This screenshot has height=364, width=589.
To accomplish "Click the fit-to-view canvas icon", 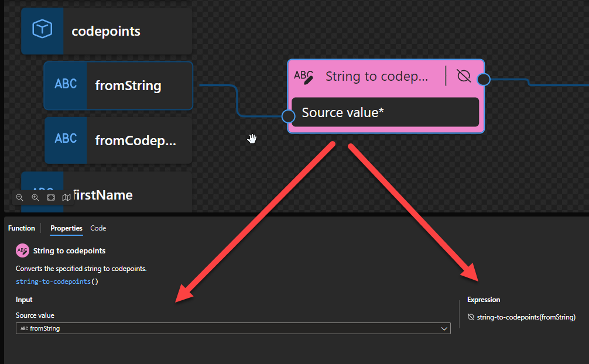I will [x=51, y=198].
